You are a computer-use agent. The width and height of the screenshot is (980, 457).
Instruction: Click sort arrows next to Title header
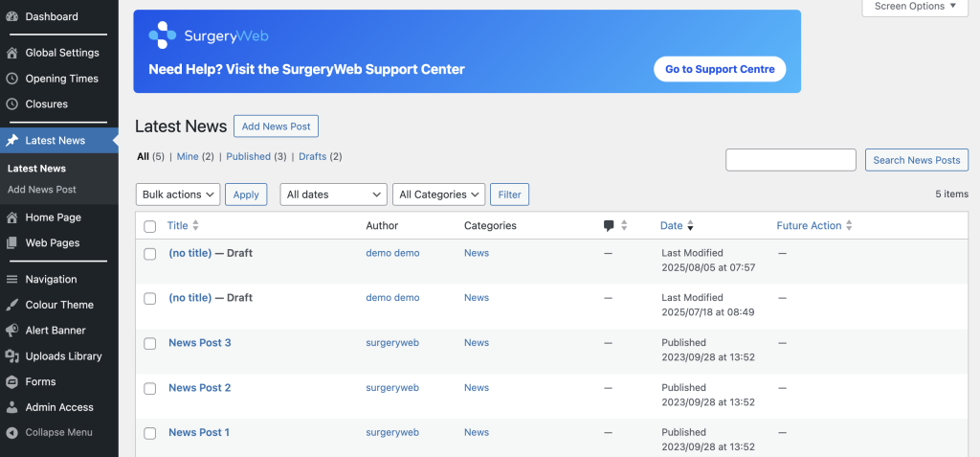pos(195,226)
